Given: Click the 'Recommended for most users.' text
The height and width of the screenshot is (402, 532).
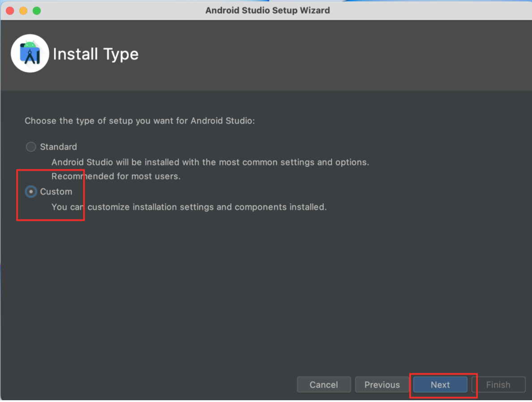Looking at the screenshot, I should [116, 176].
